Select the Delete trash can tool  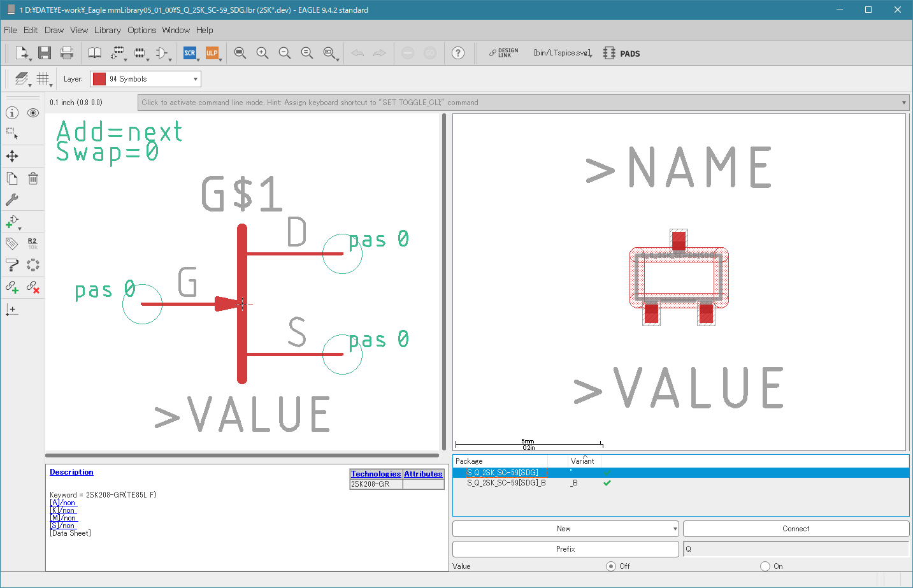click(33, 178)
